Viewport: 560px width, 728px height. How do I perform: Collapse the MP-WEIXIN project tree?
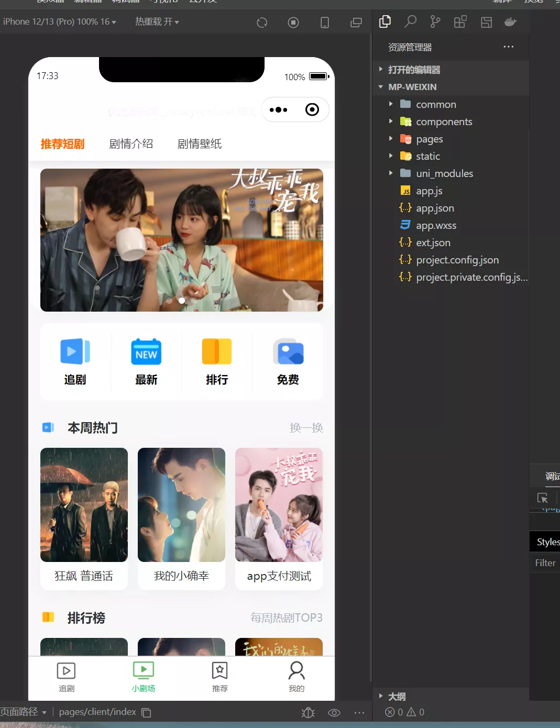click(x=380, y=87)
